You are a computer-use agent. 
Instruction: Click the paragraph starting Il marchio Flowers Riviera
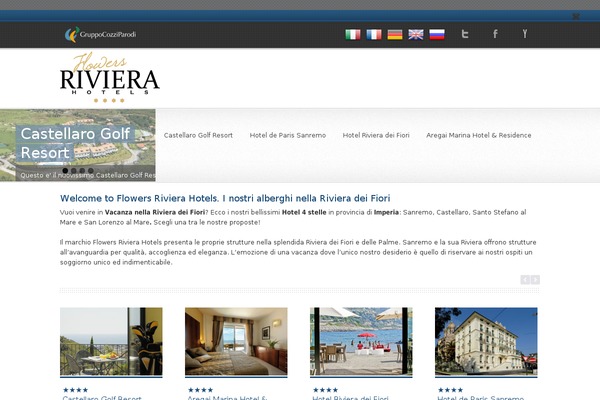[x=298, y=252]
